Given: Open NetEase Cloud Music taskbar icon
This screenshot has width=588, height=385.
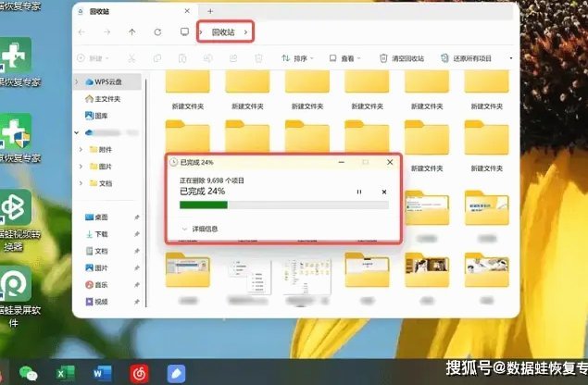Looking at the screenshot, I should (139, 373).
